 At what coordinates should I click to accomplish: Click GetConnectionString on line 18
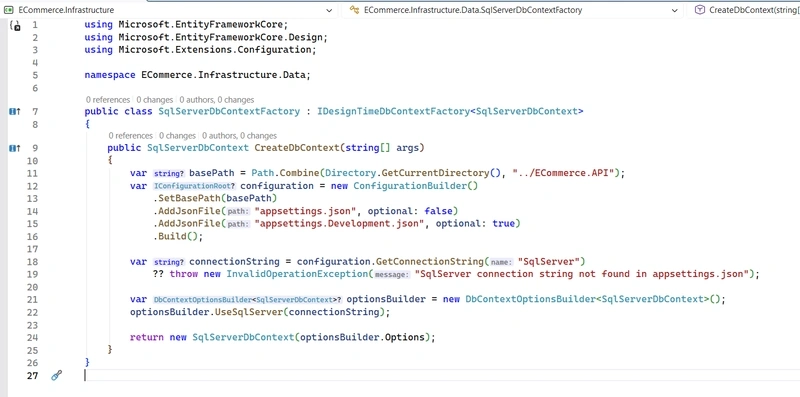[430, 262]
